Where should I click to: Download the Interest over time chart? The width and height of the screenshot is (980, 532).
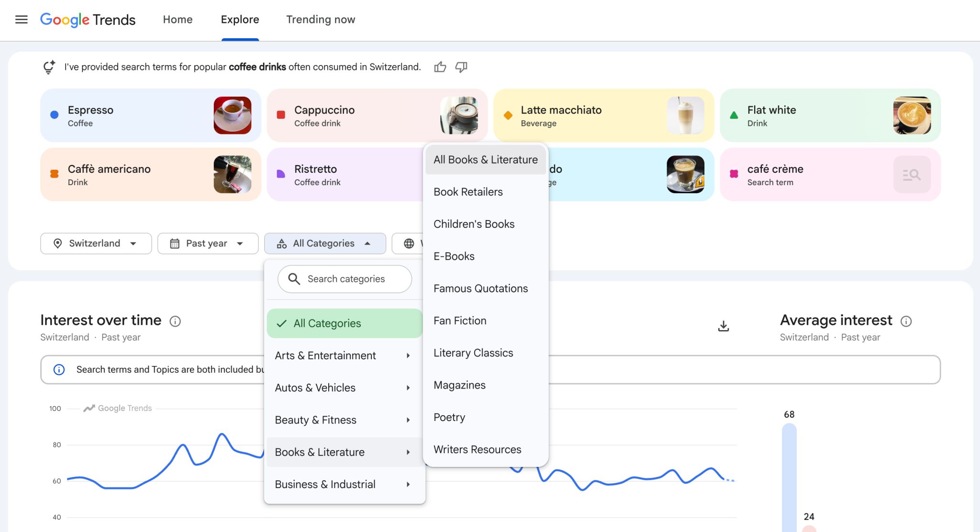(x=724, y=326)
